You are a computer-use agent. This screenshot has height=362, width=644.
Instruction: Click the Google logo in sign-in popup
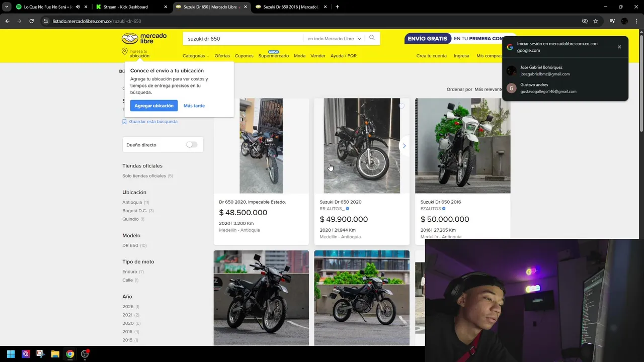[x=510, y=47]
